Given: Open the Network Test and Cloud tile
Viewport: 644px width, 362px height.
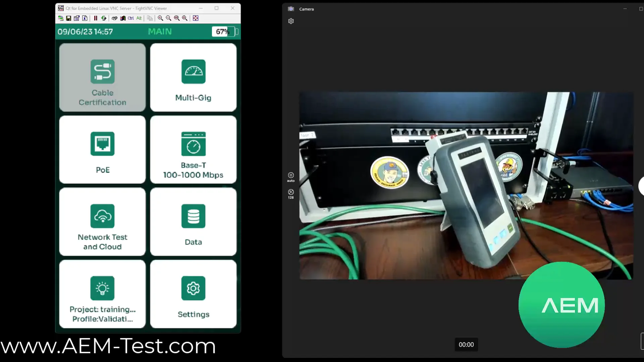Looking at the screenshot, I should [x=102, y=222].
